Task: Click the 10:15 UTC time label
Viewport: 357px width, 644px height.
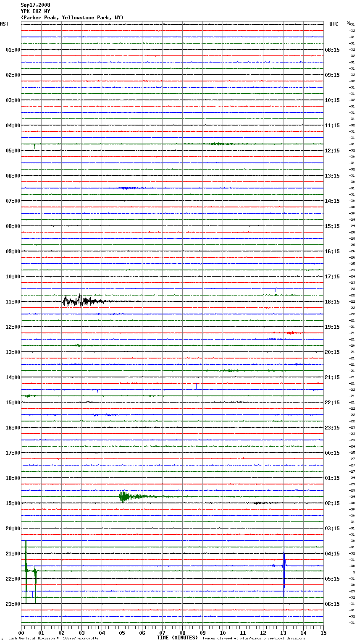Action: (332, 100)
